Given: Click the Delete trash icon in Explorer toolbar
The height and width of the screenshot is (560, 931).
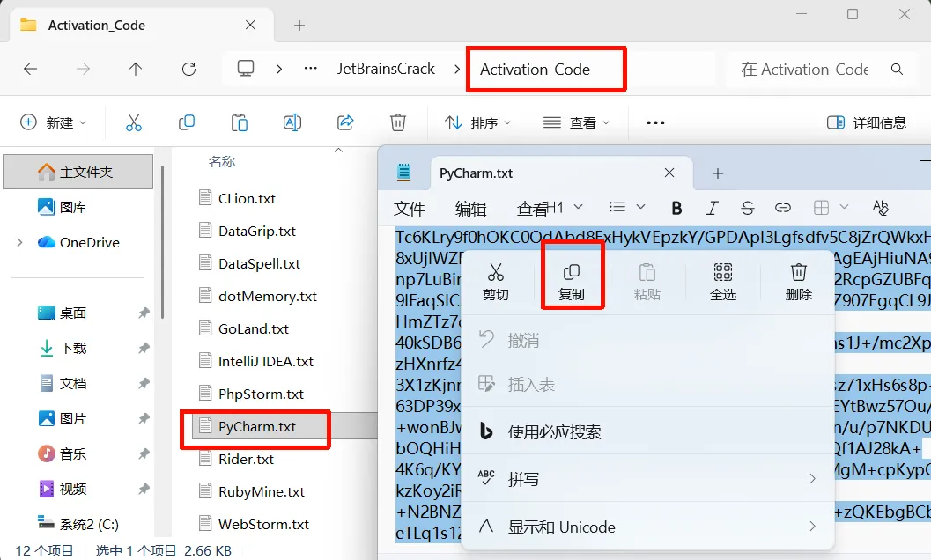Looking at the screenshot, I should [398, 122].
